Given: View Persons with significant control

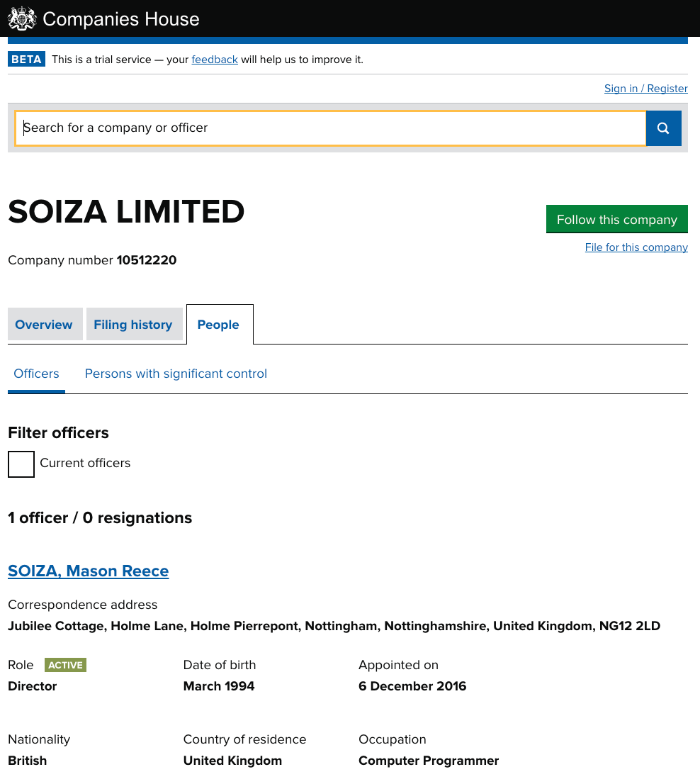Looking at the screenshot, I should pos(176,374).
